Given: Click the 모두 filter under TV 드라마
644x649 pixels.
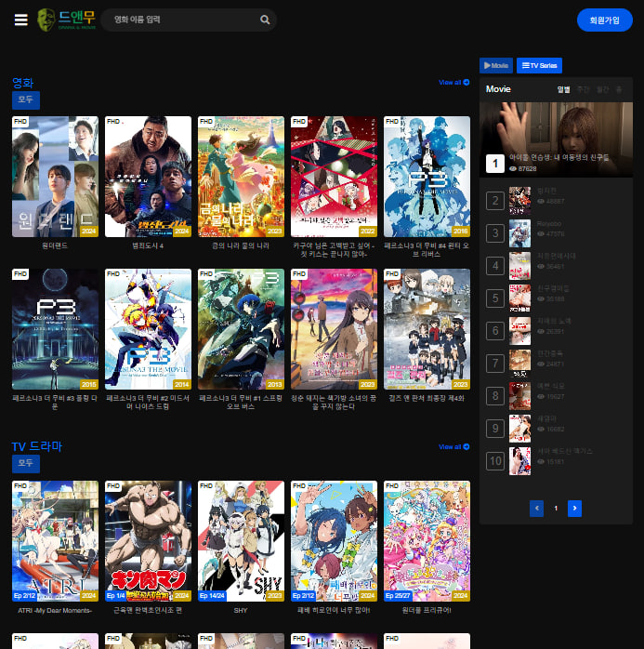Looking at the screenshot, I should [x=26, y=464].
